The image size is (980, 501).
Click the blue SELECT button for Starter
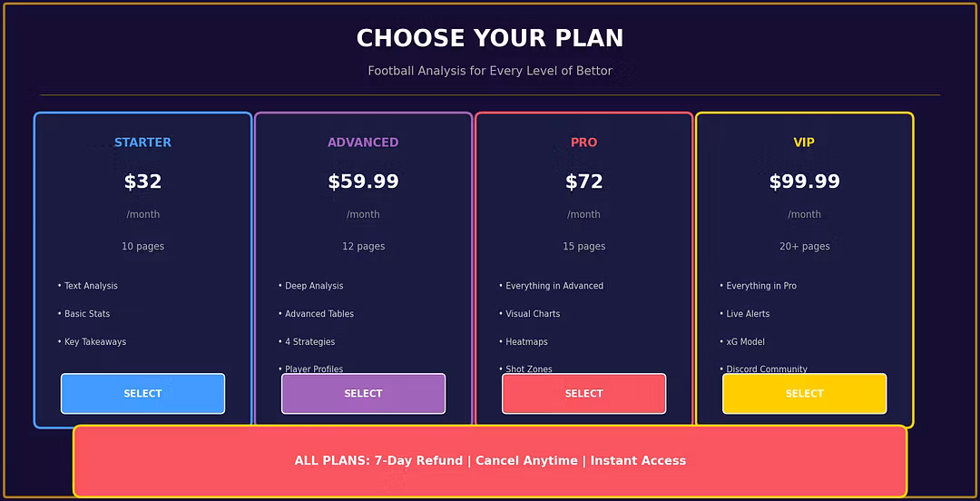142,393
